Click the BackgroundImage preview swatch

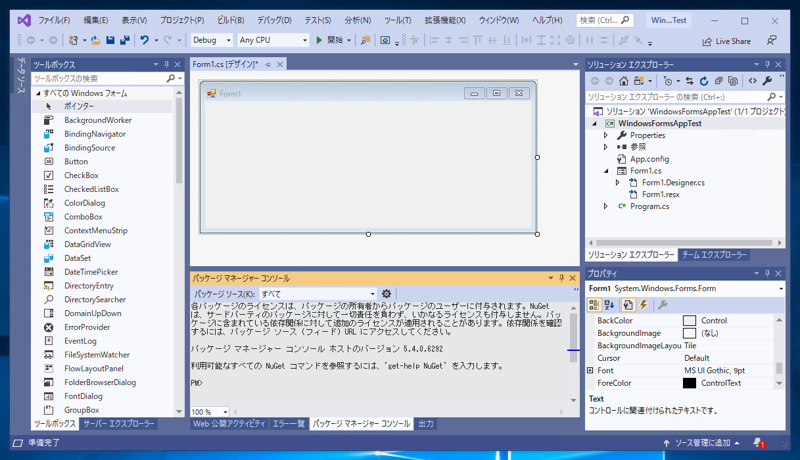pos(689,333)
